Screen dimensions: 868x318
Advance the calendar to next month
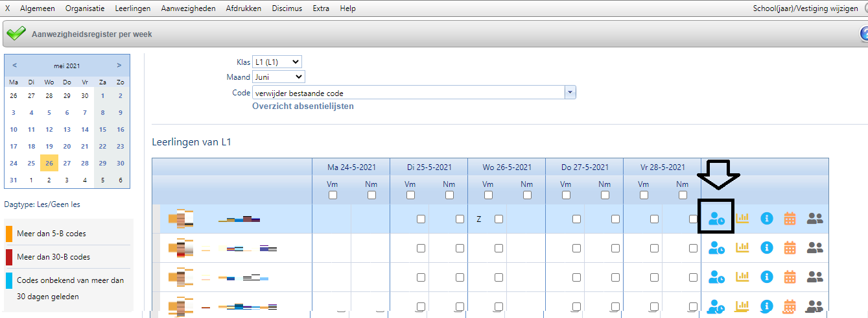[119, 65]
